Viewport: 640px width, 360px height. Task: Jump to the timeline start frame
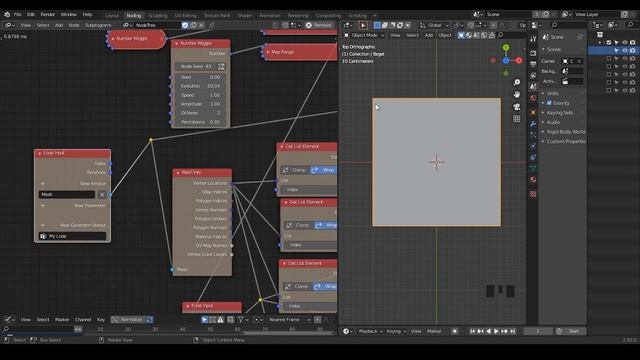point(472,331)
